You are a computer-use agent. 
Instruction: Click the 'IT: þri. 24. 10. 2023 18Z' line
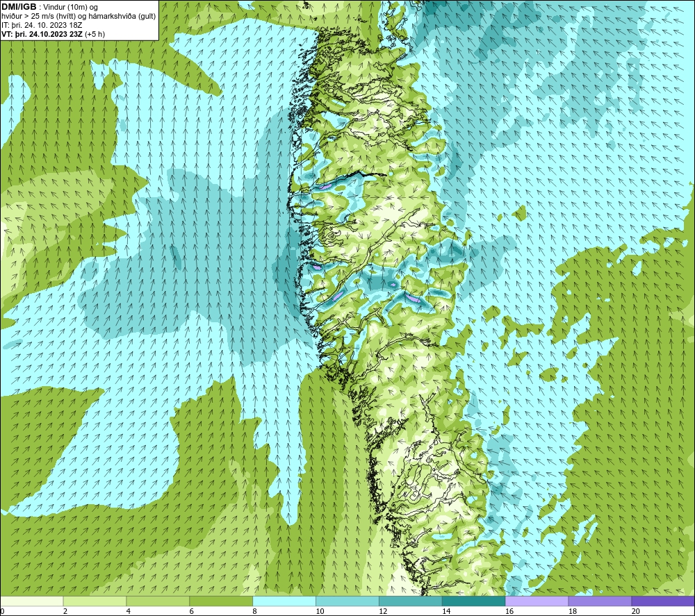point(42,25)
